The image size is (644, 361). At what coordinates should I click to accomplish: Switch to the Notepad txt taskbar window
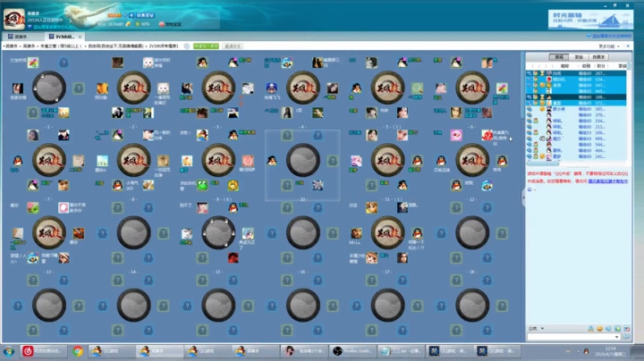pyautogui.click(x=402, y=351)
